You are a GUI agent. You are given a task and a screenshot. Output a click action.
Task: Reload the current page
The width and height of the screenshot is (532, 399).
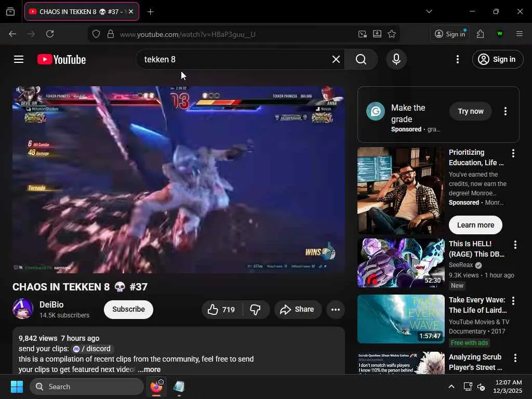[x=50, y=34]
